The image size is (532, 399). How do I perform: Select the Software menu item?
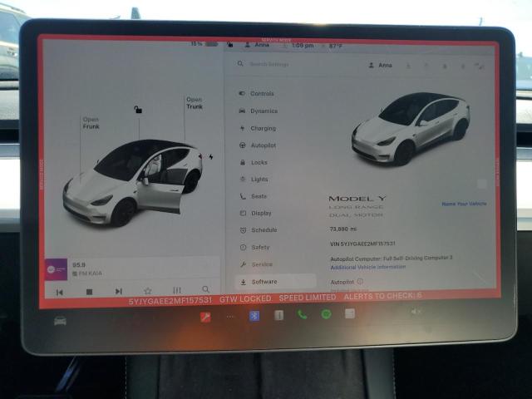(264, 282)
